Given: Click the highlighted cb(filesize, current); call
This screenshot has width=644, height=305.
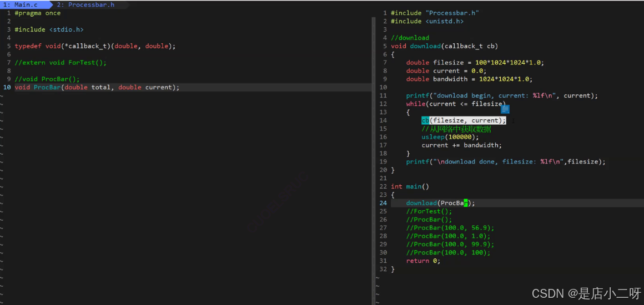Looking at the screenshot, I should coord(464,120).
